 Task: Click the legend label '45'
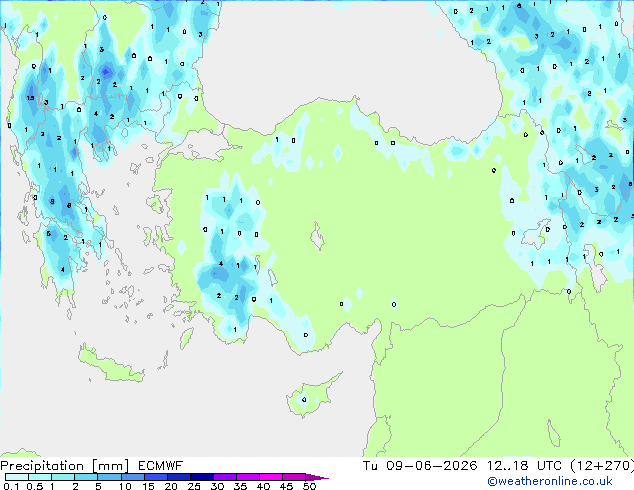[x=286, y=486]
